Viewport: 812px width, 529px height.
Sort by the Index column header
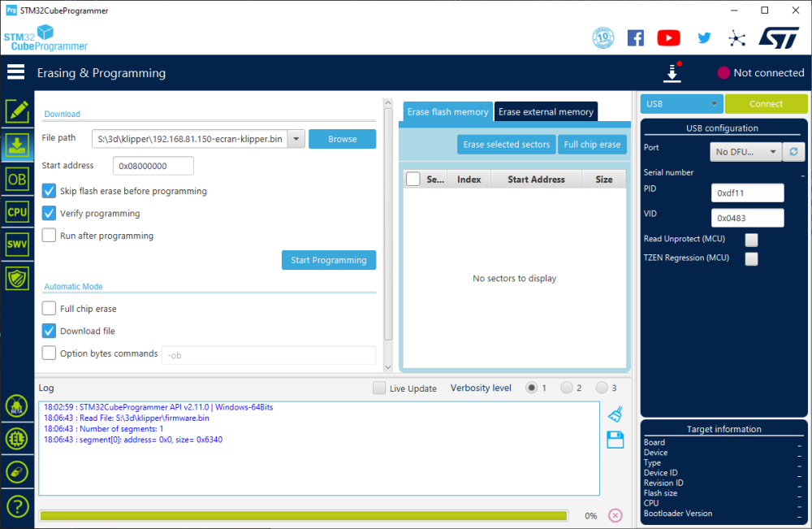(469, 180)
